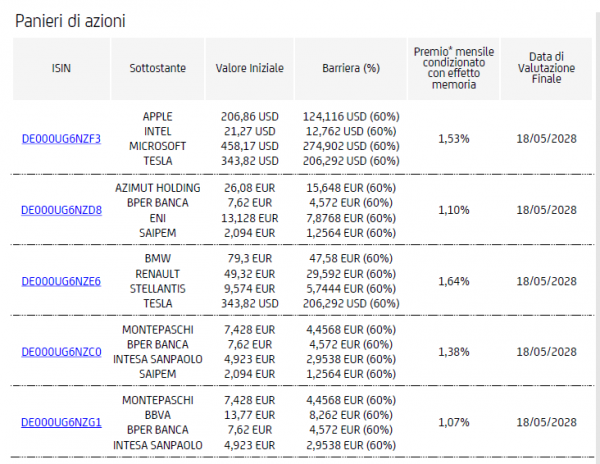The height and width of the screenshot is (464, 600).
Task: Click the 1,07% monthly premium
Action: (x=454, y=422)
